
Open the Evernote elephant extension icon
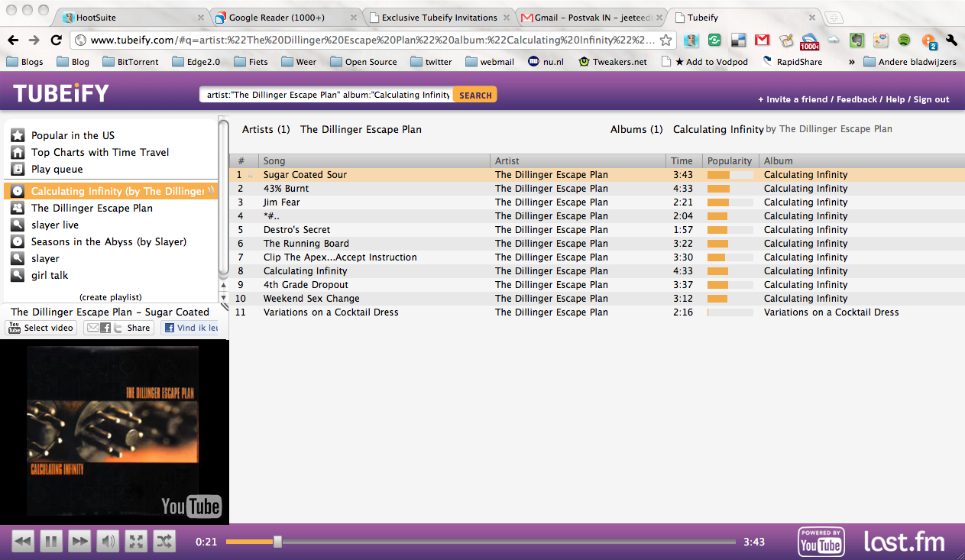click(857, 40)
